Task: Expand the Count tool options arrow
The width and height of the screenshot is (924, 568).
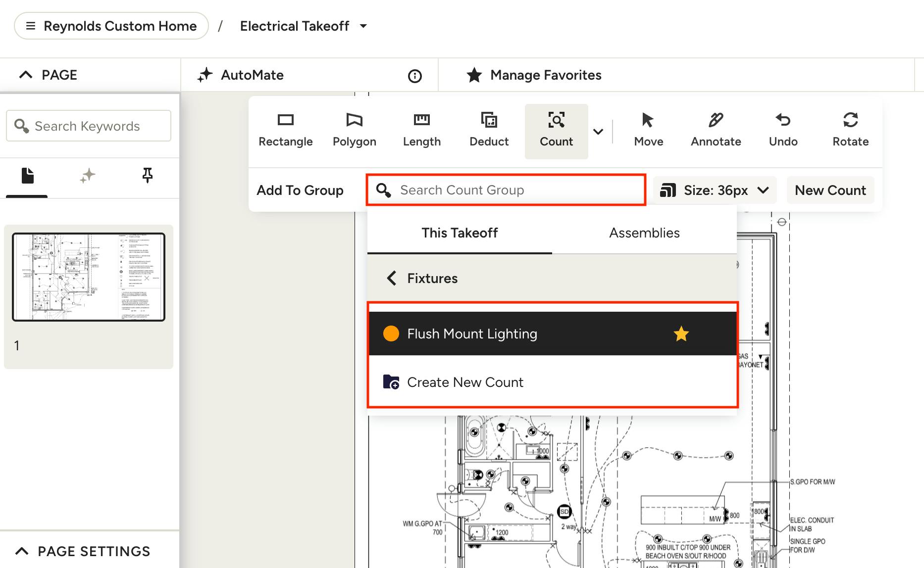Action: (x=598, y=132)
